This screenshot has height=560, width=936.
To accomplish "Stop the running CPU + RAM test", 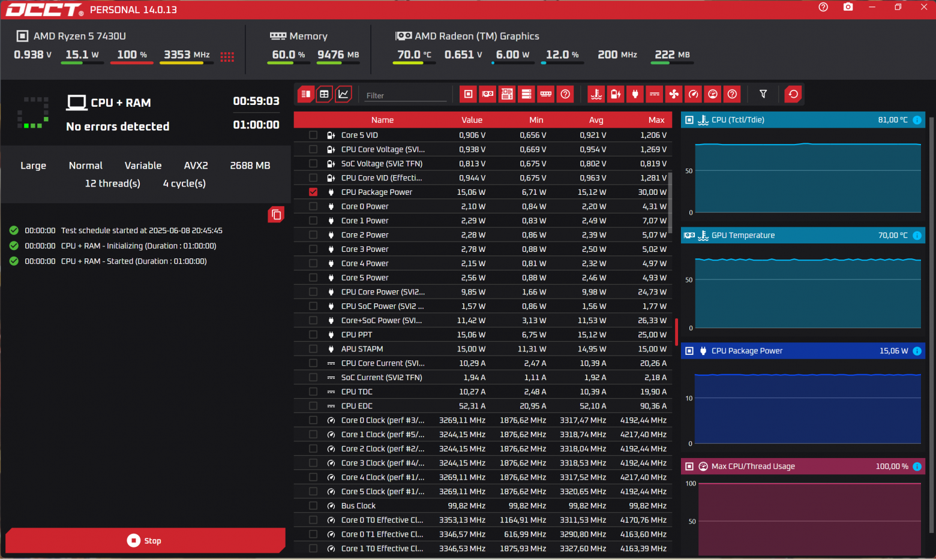I will (145, 540).
